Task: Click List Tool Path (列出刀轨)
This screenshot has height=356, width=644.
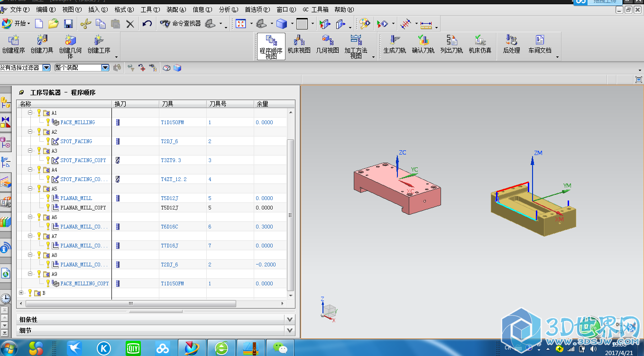Action: tap(451, 45)
